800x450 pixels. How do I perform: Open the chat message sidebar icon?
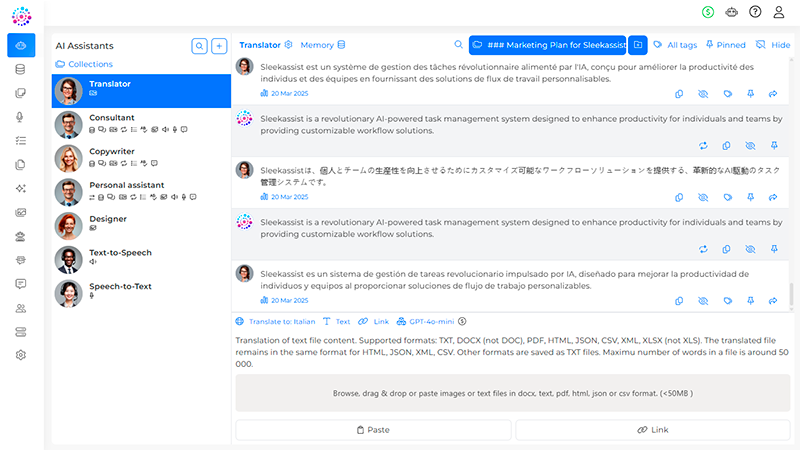(20, 284)
